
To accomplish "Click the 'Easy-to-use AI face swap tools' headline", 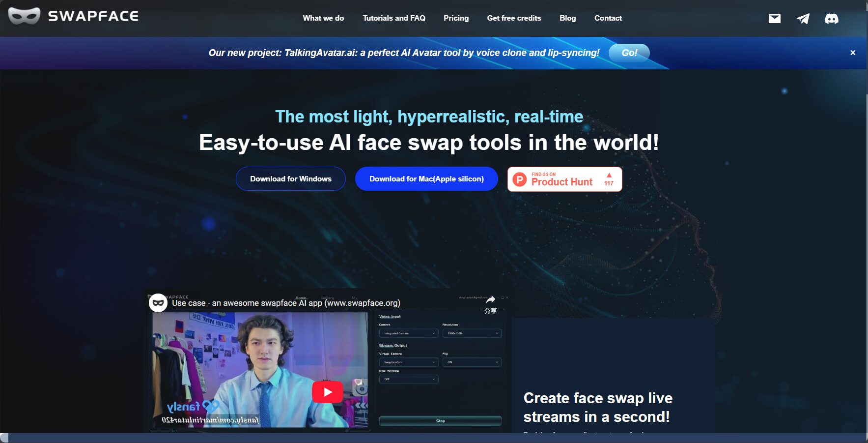I will pyautogui.click(x=429, y=143).
